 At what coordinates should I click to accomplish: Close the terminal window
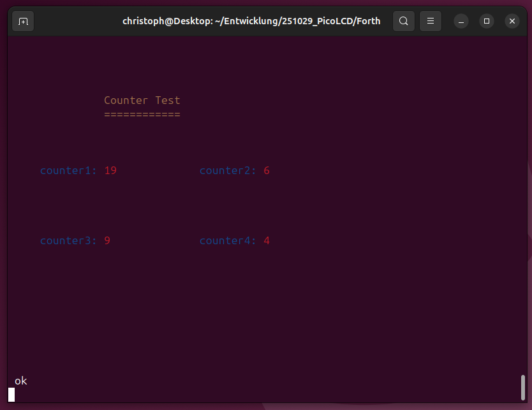(512, 21)
